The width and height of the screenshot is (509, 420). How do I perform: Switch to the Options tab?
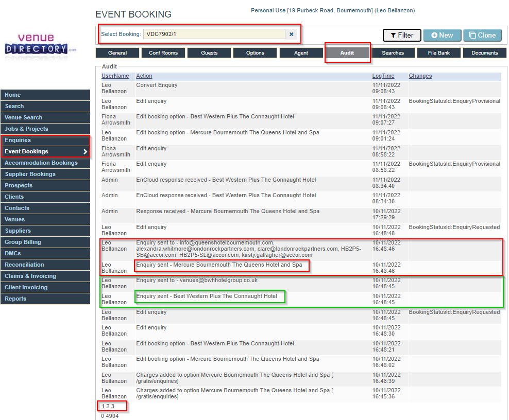255,53
